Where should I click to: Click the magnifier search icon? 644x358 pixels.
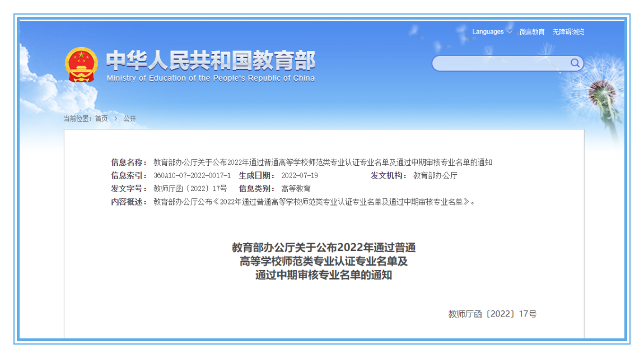575,63
